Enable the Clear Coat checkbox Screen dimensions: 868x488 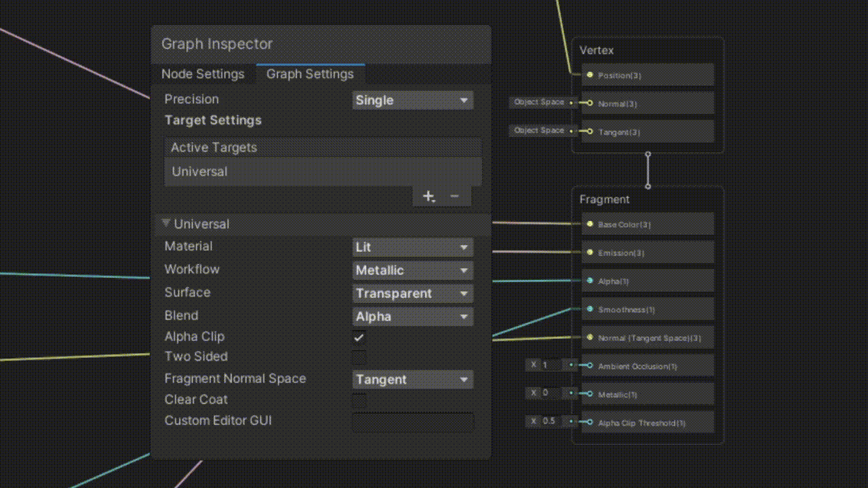pyautogui.click(x=358, y=400)
